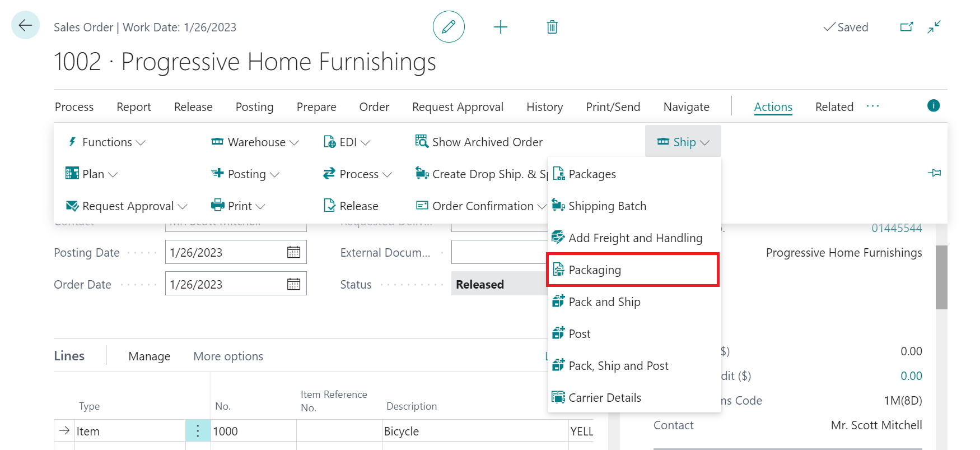Open the information factbox icon
This screenshot has height=450, width=980.
934,105
